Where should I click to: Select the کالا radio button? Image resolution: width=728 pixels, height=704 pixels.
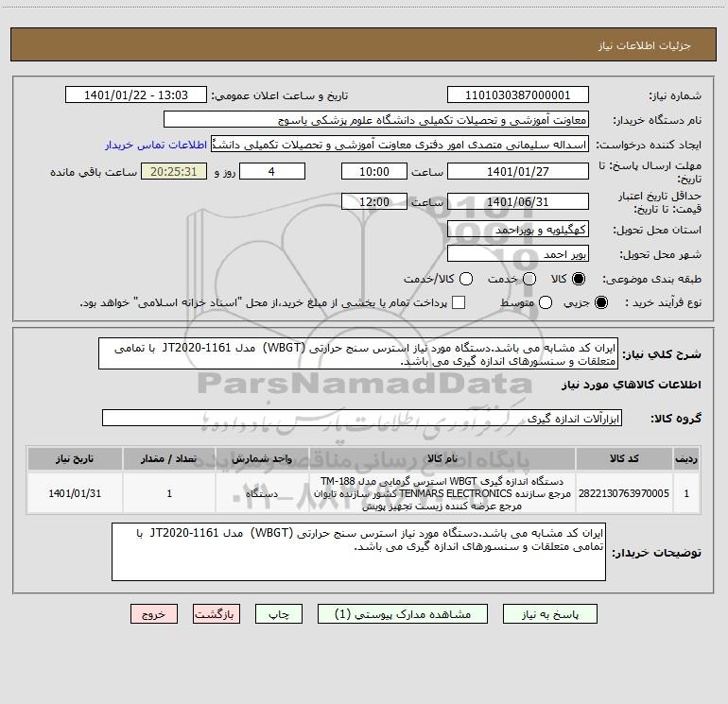tap(579, 279)
